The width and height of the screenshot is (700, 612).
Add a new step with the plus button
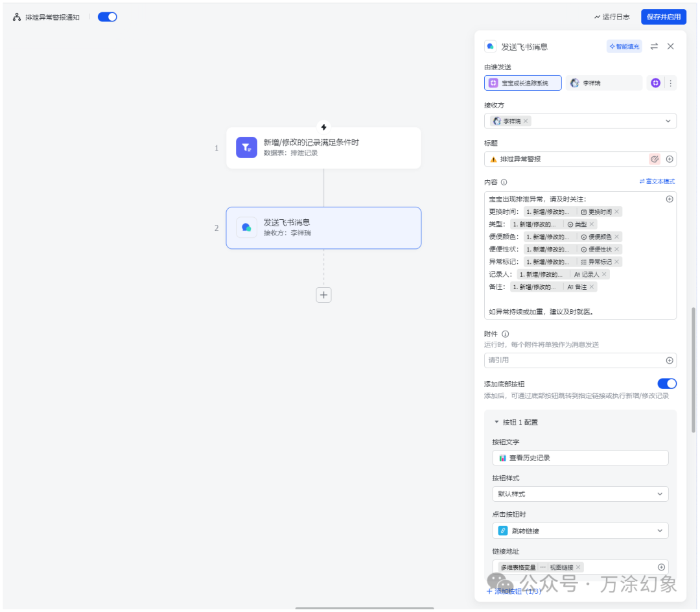click(323, 294)
